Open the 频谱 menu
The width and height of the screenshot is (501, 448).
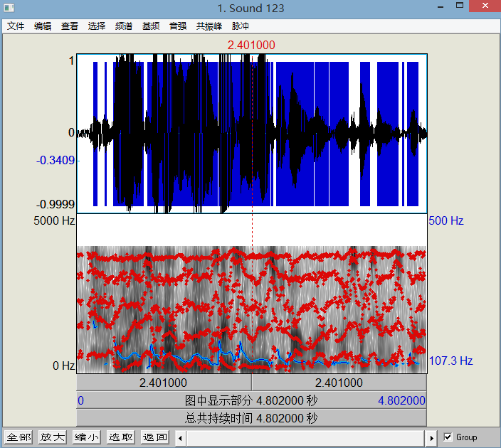pyautogui.click(x=124, y=26)
